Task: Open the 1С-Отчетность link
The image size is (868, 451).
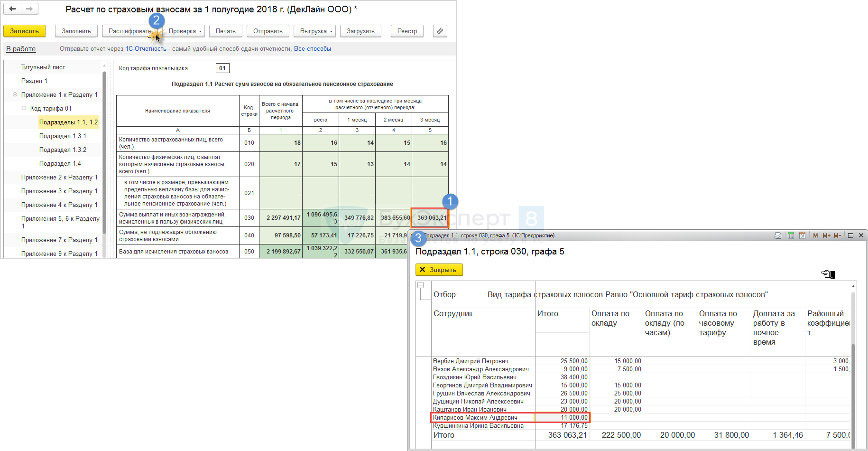Action: click(x=146, y=49)
